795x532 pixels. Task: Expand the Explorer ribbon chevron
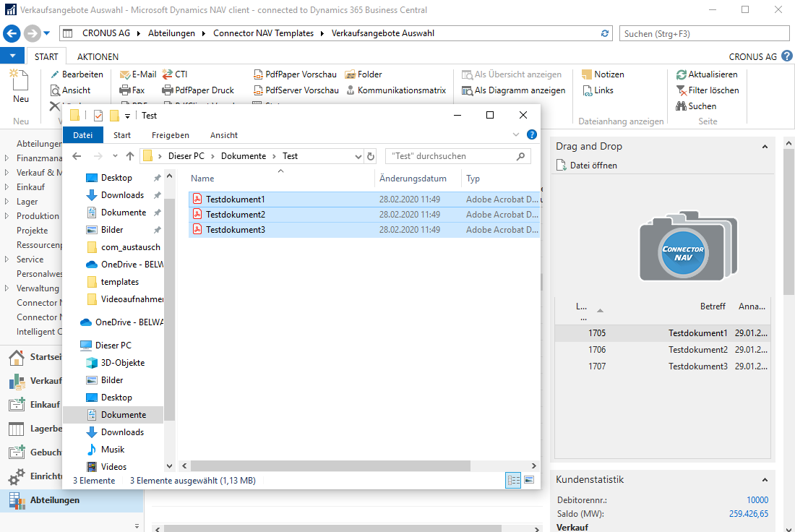515,134
